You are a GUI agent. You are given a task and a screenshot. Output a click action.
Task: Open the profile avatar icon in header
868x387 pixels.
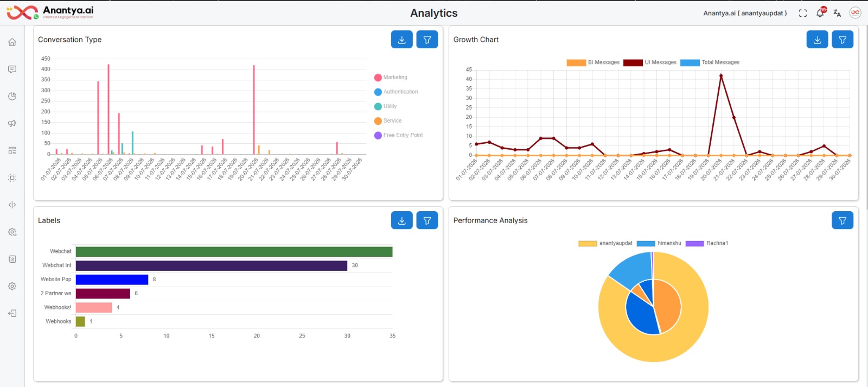click(x=855, y=13)
